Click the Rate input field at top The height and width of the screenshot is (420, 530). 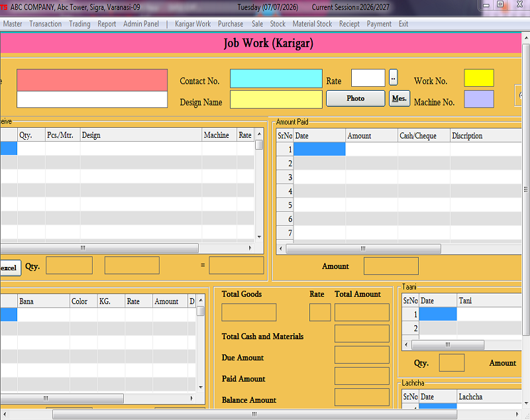tap(368, 78)
